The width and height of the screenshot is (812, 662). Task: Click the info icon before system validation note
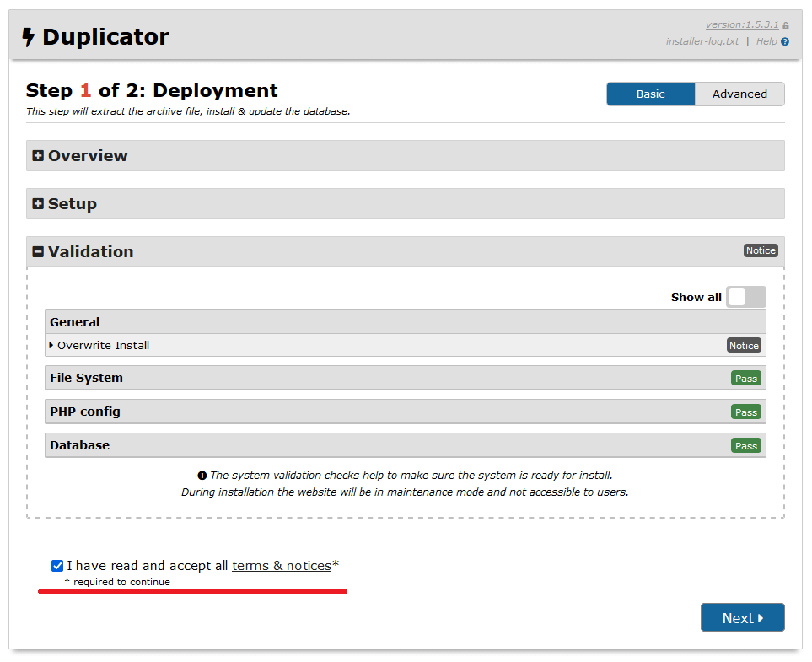click(202, 476)
